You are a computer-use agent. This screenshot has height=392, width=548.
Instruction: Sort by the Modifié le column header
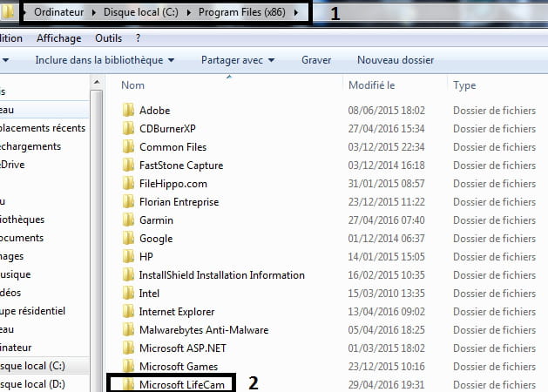tap(371, 85)
